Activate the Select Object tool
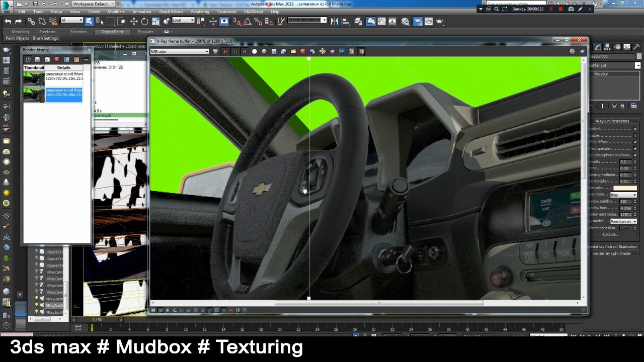This screenshot has height=362, width=644. coord(89,21)
